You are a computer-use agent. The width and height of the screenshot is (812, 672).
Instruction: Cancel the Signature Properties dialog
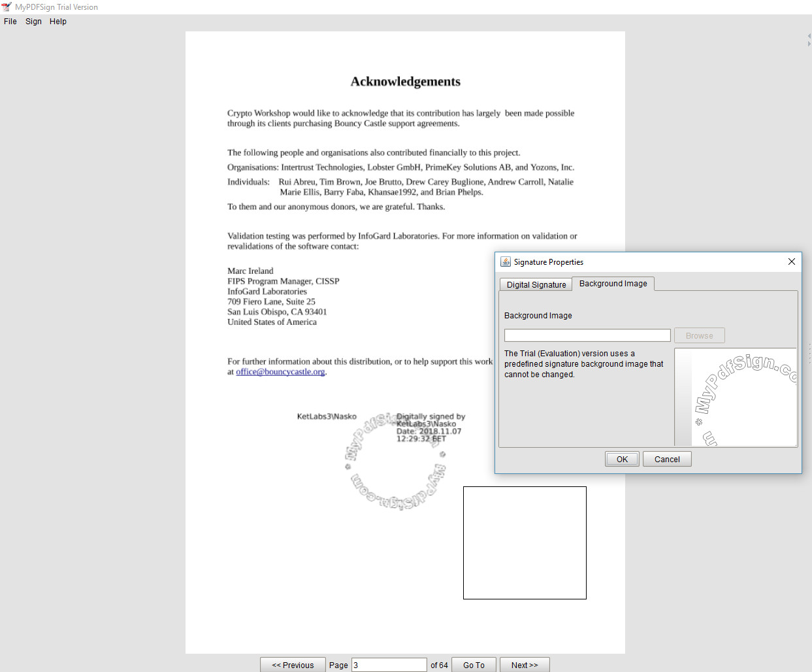point(667,459)
